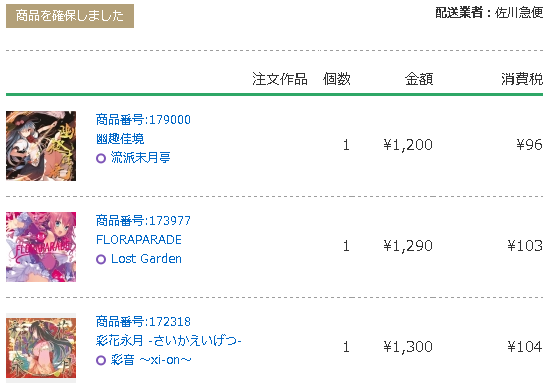Open product number 173977 link
The height and width of the screenshot is (385, 550).
pos(143,221)
